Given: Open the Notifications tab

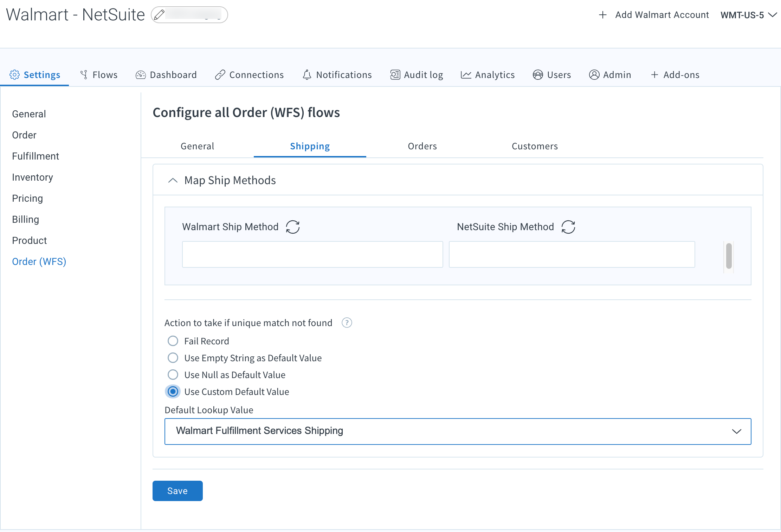Looking at the screenshot, I should tap(337, 75).
